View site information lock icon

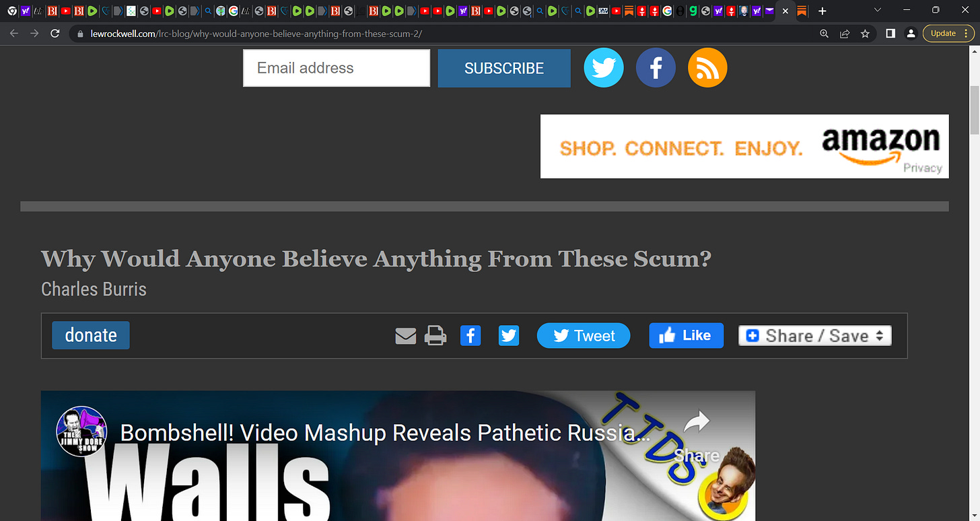(80, 34)
